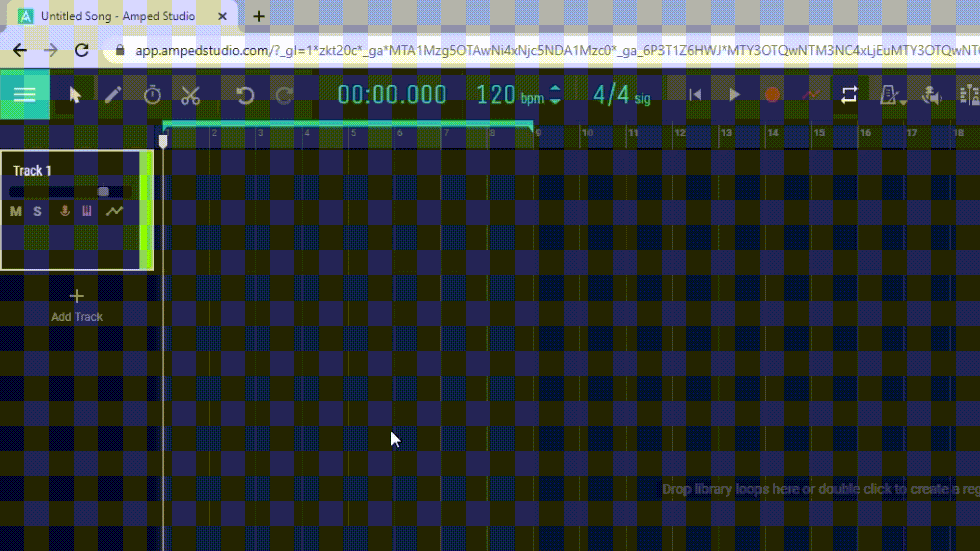This screenshot has height=551, width=980.
Task: Open the metronome dropdown options
Action: point(903,102)
